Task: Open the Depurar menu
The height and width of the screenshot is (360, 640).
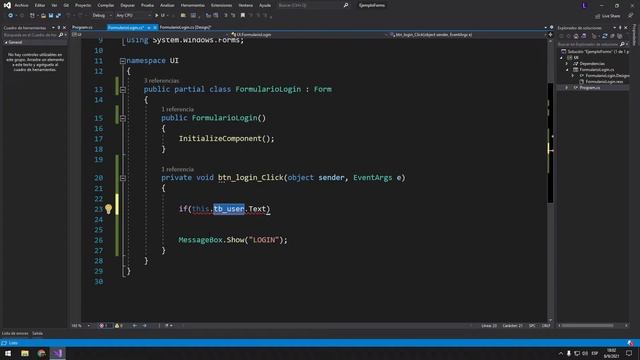Action: point(127,5)
